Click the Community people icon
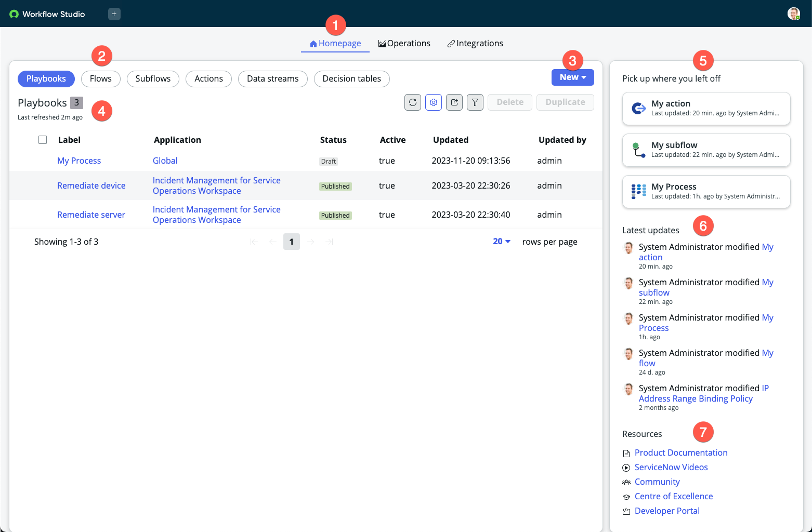 pos(626,483)
